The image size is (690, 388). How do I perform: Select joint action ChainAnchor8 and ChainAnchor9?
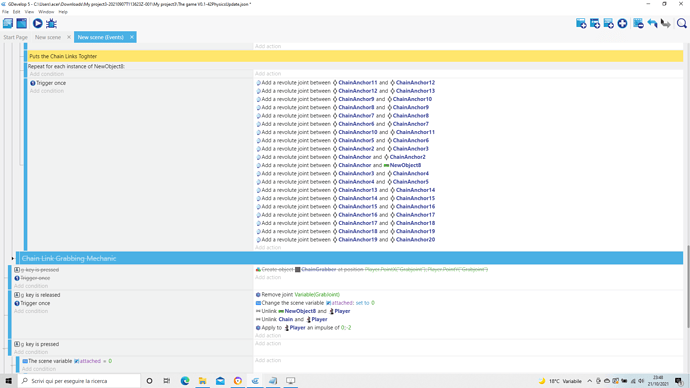[342, 107]
